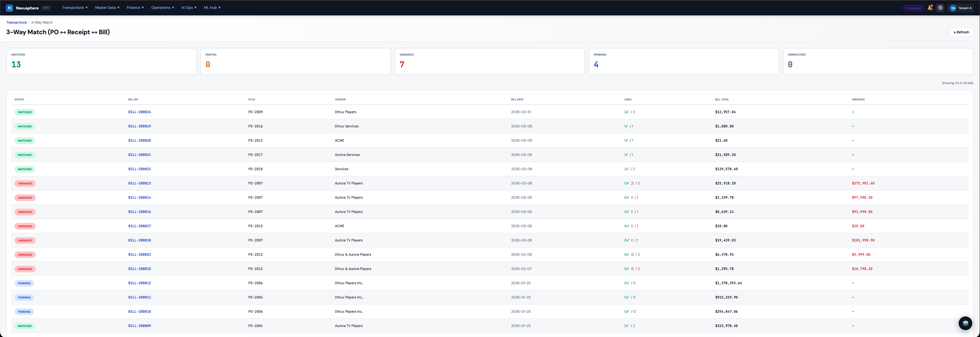This screenshot has height=337, width=980.
Task: Select the Pending summary card
Action: pos(683,61)
